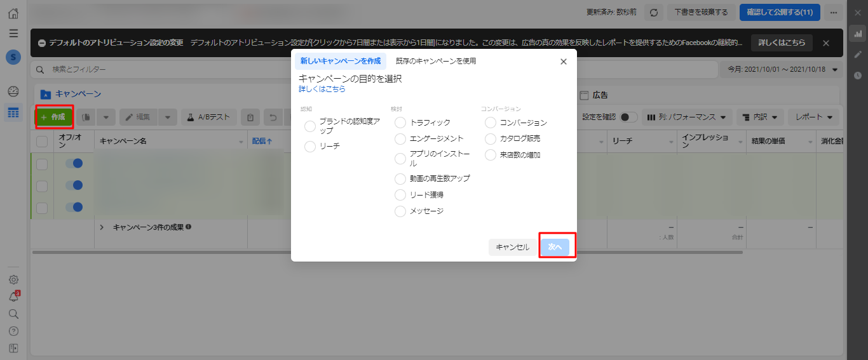Click 下書きを破棄する button

click(701, 12)
